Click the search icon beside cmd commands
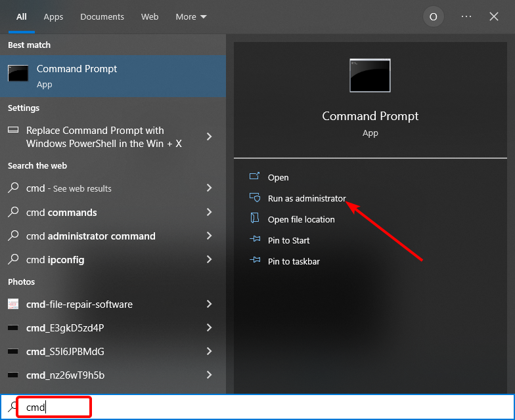The height and width of the screenshot is (420, 515). coord(13,212)
